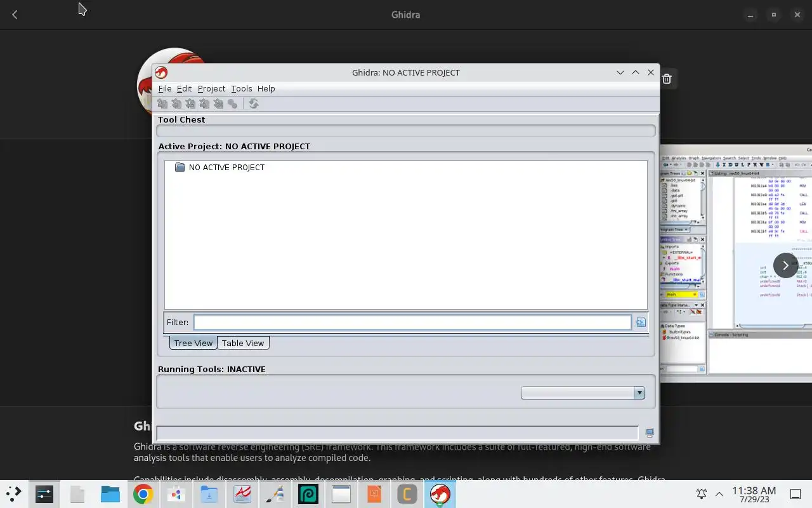Click the 'Running Tools: INACTIVE' label

point(212,369)
